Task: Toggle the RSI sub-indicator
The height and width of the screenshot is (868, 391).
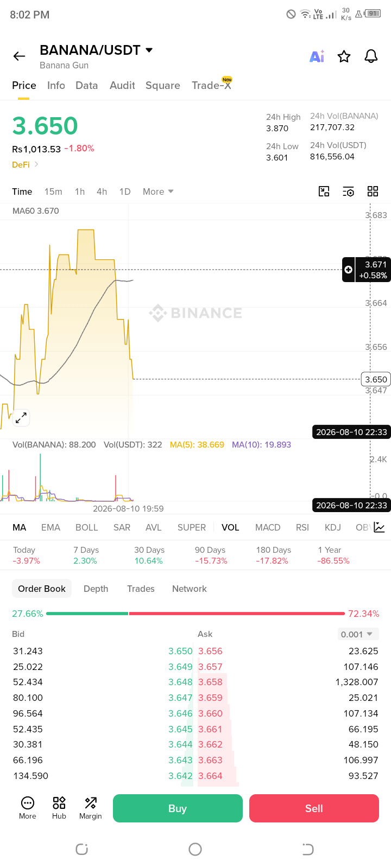Action: 302,527
